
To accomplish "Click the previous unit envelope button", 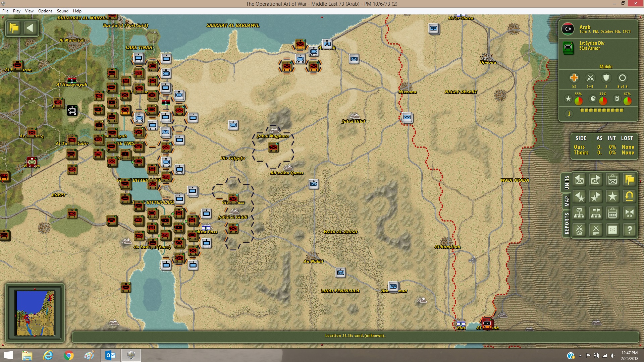I will pyautogui.click(x=579, y=180).
